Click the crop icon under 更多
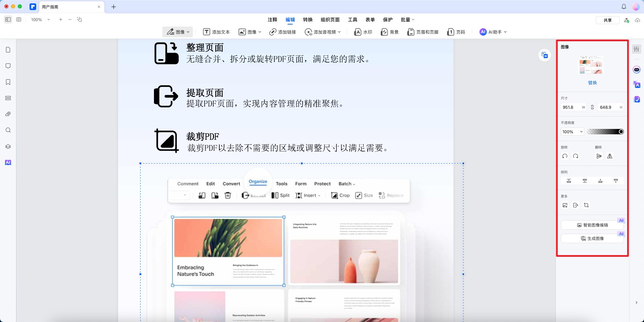Image resolution: width=644 pixels, height=322 pixels. [587, 205]
